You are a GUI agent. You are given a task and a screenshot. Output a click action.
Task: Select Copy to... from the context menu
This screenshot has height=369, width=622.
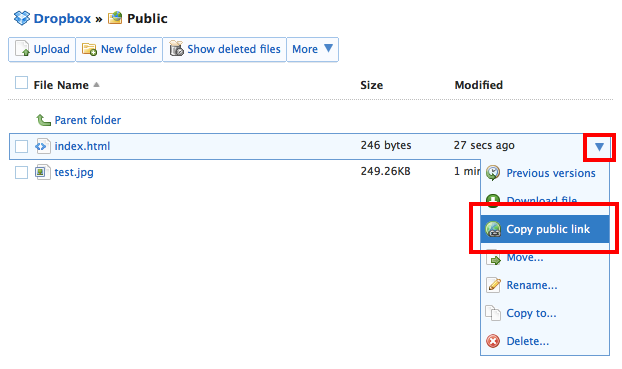545,313
